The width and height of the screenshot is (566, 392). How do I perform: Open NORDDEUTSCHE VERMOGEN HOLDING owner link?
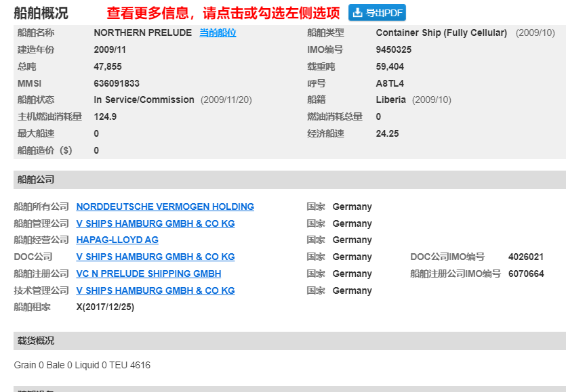click(x=165, y=206)
